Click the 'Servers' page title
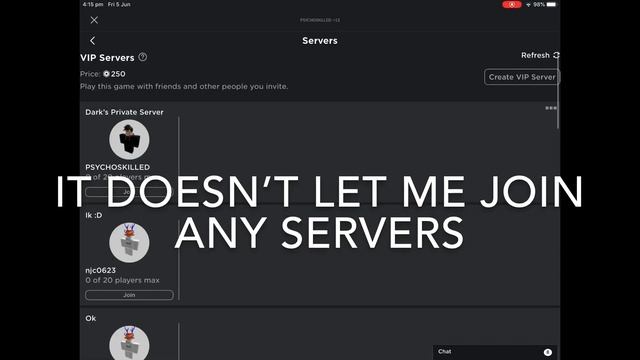Viewport: 640px width, 360px height. coord(320,41)
